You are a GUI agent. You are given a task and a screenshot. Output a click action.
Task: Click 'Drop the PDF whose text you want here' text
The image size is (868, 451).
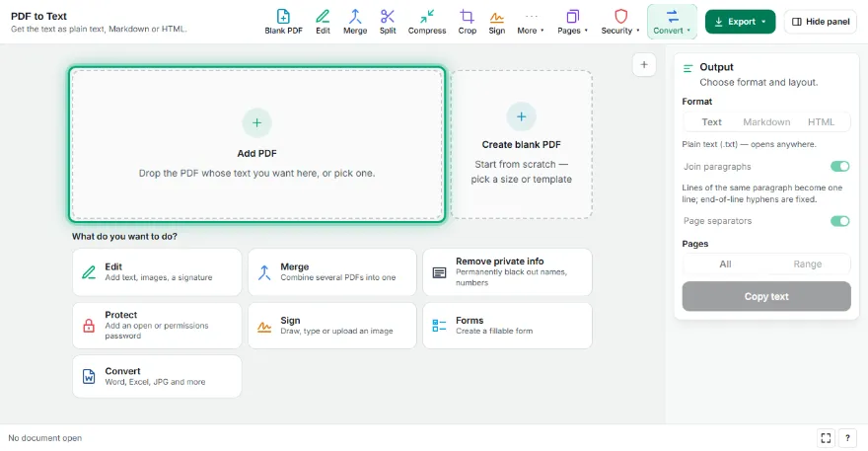[x=256, y=173]
